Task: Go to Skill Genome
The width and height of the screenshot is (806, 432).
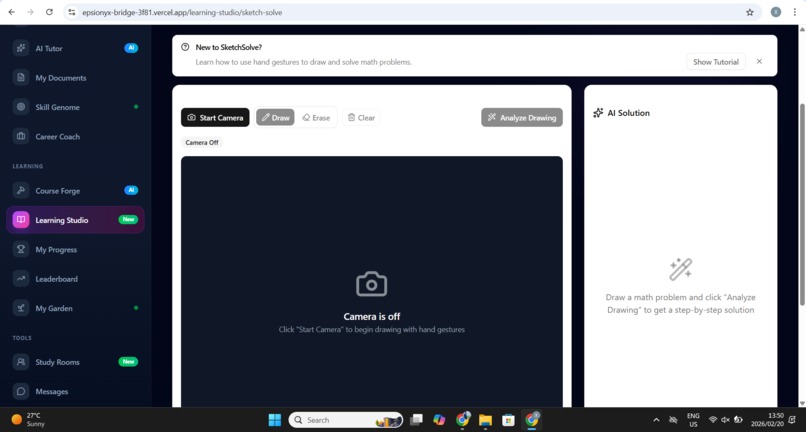Action: point(75,107)
